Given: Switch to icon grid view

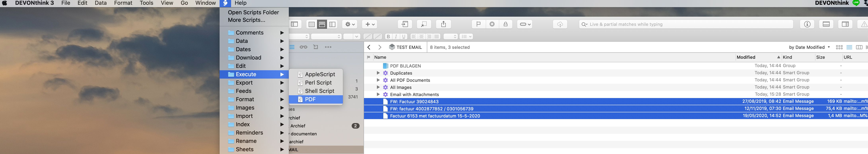Looking at the screenshot, I should click(839, 47).
